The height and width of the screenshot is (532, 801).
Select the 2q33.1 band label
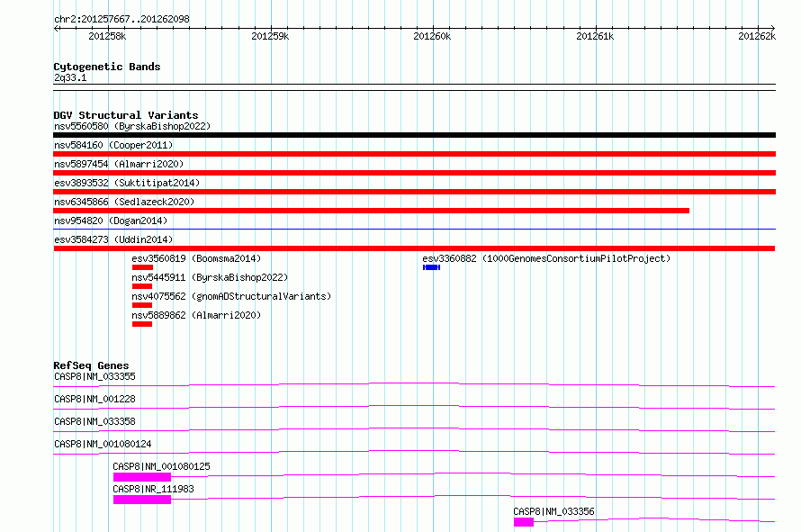click(x=70, y=77)
